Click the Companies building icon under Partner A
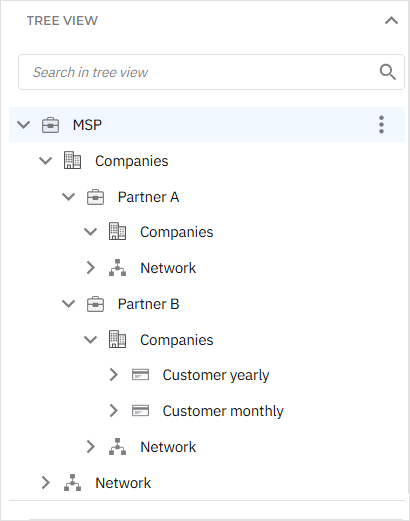This screenshot has width=410, height=521. [117, 232]
